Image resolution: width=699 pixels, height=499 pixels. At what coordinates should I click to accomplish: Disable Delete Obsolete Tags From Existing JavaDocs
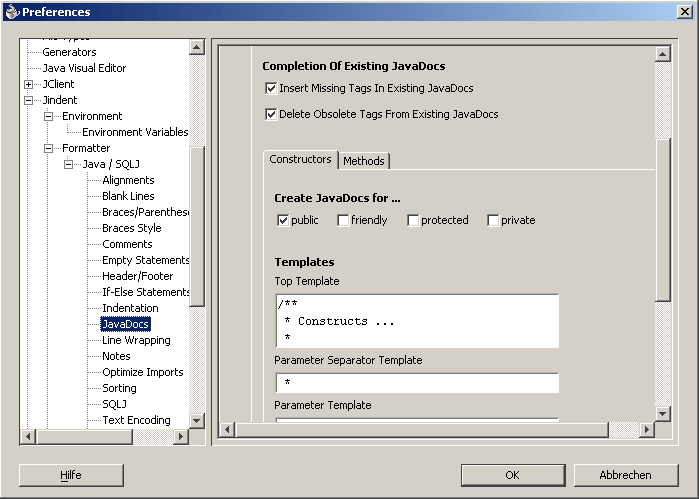pos(271,114)
